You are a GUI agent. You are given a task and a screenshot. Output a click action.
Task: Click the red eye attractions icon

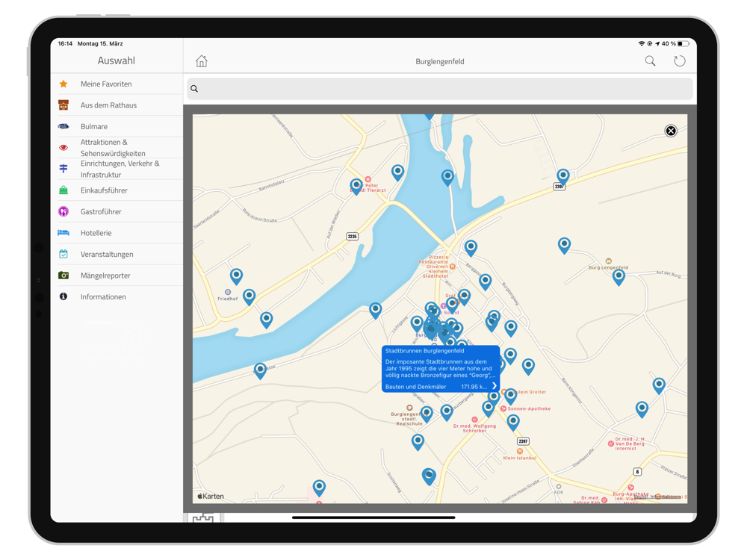point(63,148)
